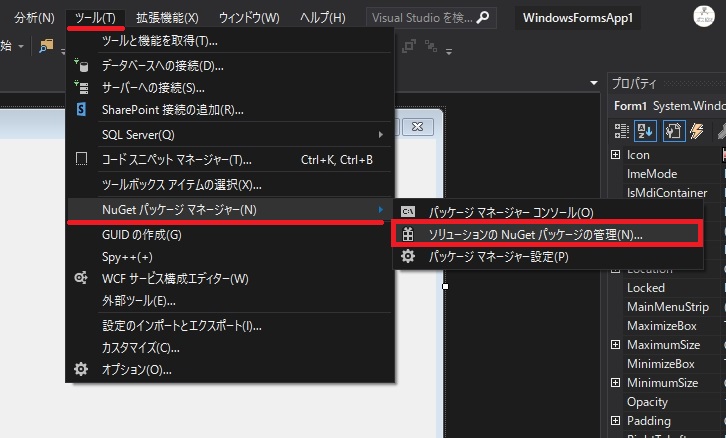Click the package manager console icon
This screenshot has width=726, height=438.
(x=408, y=212)
